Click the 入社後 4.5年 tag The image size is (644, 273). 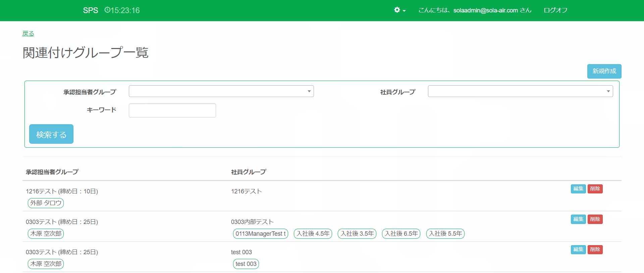click(313, 234)
